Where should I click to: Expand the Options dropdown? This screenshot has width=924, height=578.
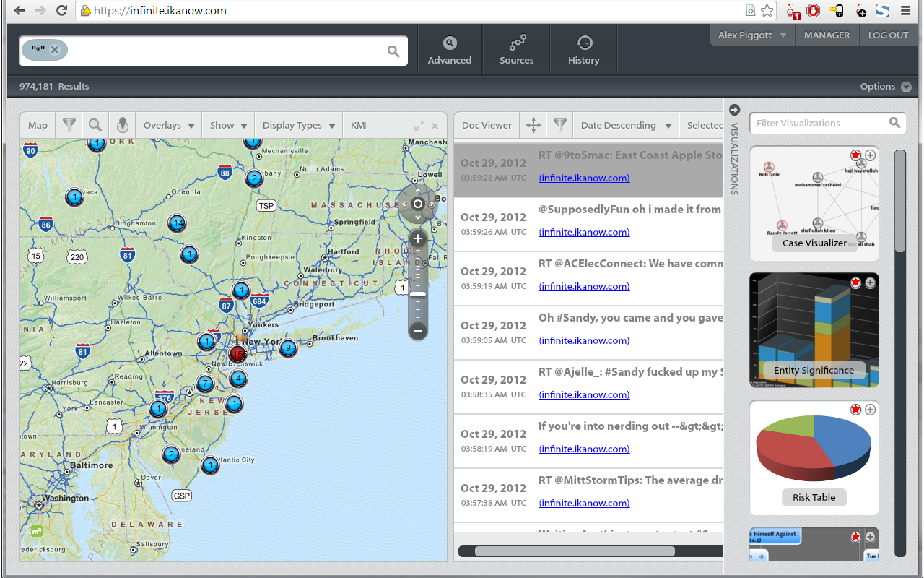886,86
